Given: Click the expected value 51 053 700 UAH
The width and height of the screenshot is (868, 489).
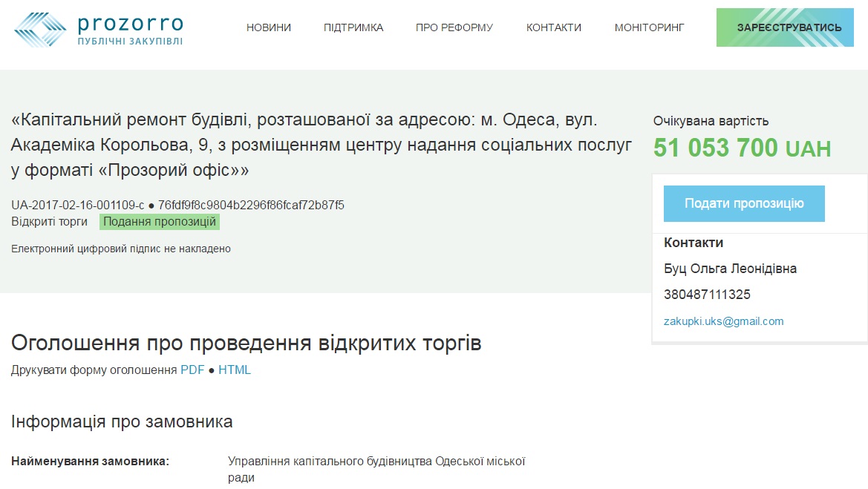Looking at the screenshot, I should 742,148.
